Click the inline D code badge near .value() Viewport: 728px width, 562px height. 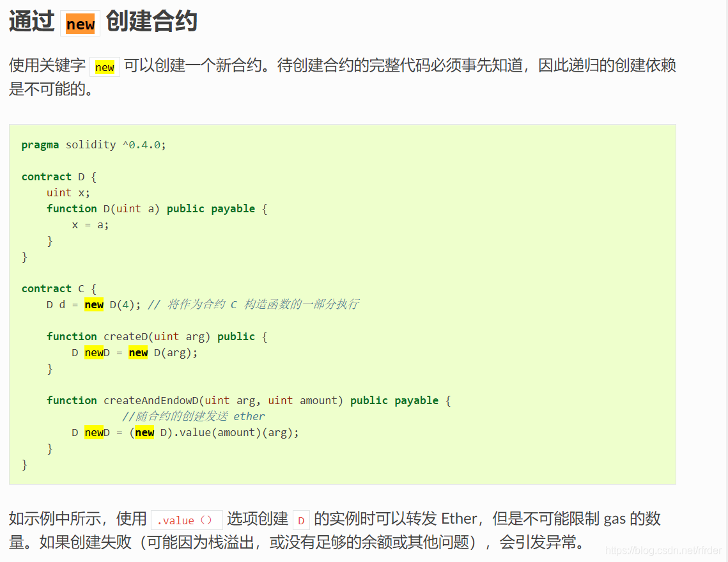pos(300,520)
